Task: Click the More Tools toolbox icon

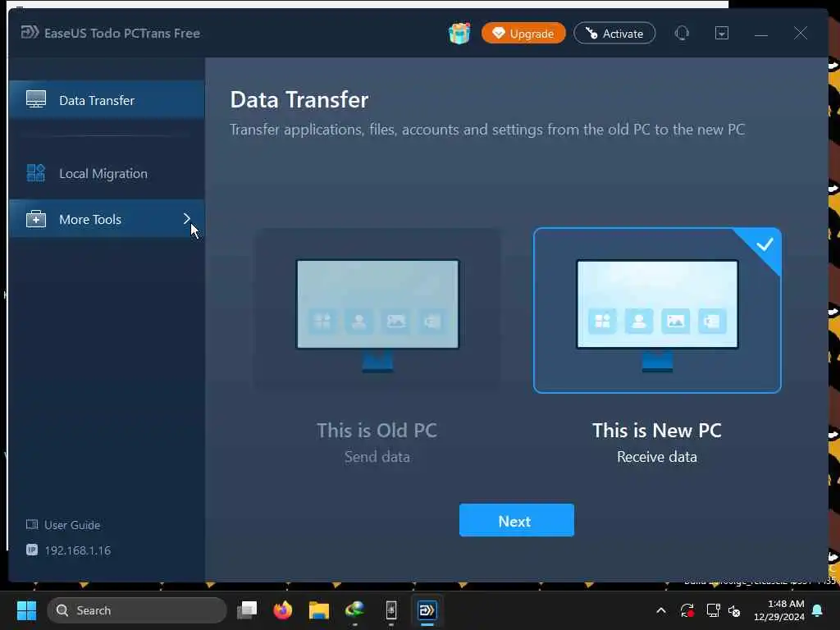Action: pyautogui.click(x=36, y=219)
